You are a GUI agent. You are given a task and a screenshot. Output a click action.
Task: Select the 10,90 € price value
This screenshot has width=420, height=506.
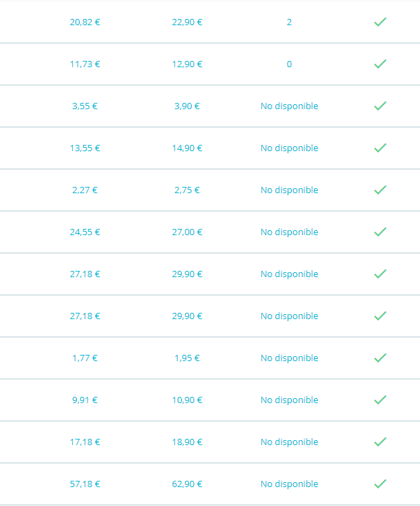(187, 400)
